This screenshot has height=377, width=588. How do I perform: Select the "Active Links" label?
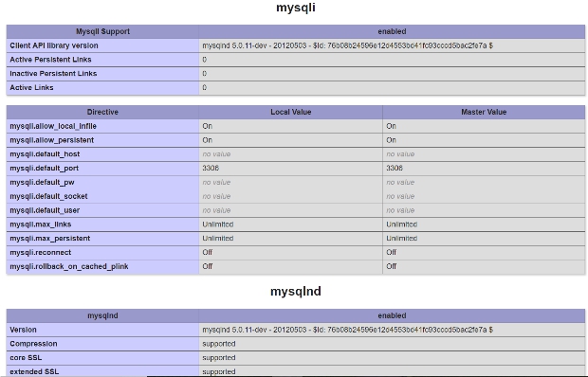[31, 87]
